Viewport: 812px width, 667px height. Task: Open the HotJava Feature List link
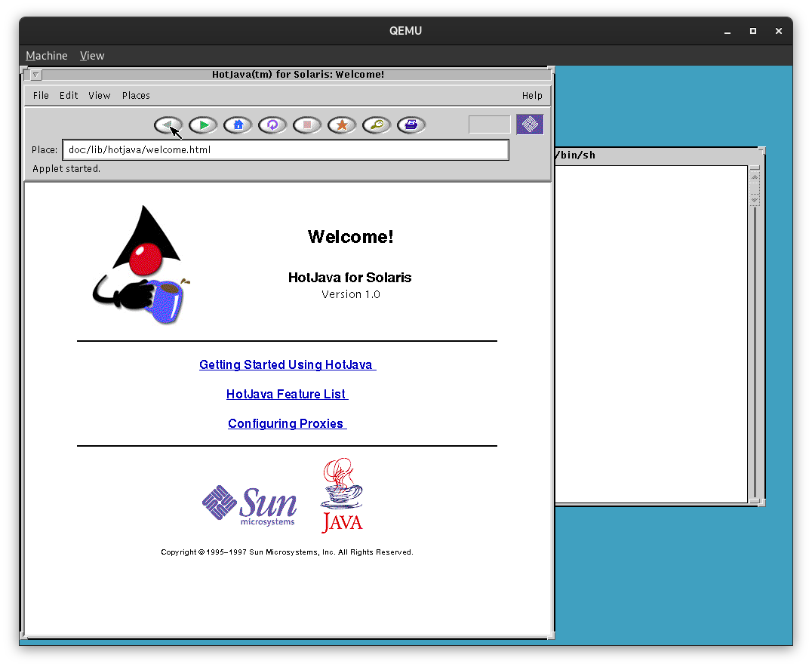pyautogui.click(x=287, y=394)
